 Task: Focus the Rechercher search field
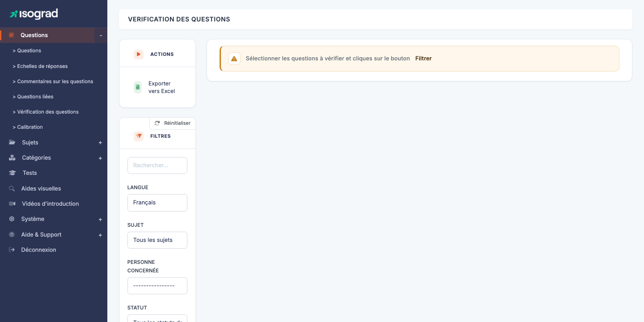point(157,165)
